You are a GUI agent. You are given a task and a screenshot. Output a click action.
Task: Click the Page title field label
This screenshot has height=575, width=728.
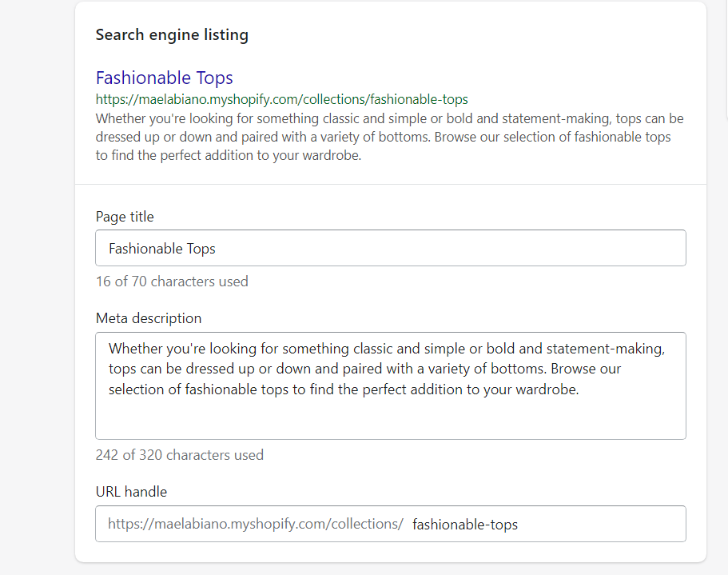pos(125,217)
